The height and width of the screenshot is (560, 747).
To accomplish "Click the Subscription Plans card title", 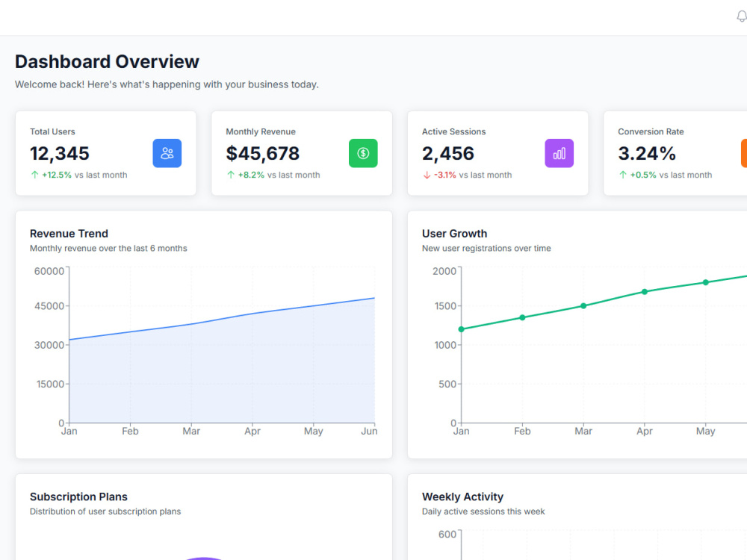I will pyautogui.click(x=78, y=497).
